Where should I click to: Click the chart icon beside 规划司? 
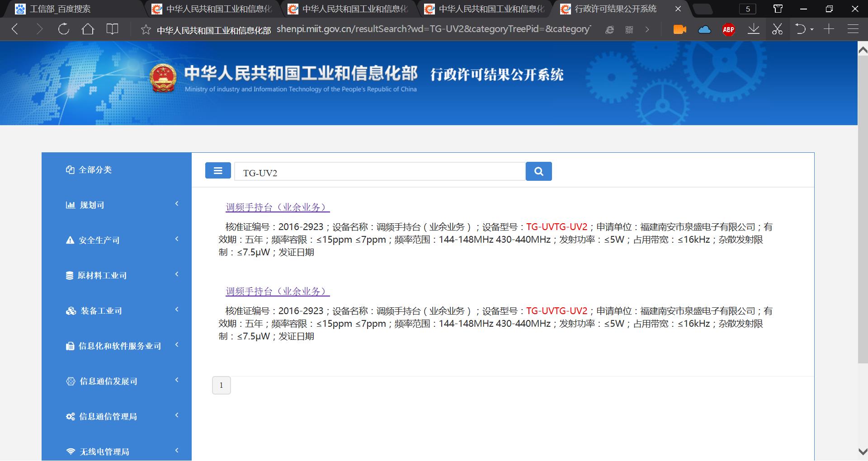[71, 205]
